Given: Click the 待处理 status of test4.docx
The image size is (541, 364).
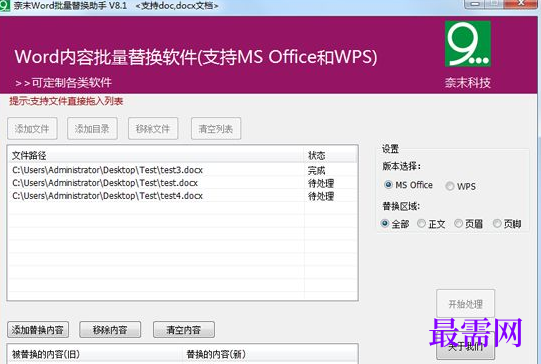Looking at the screenshot, I should tap(321, 196).
